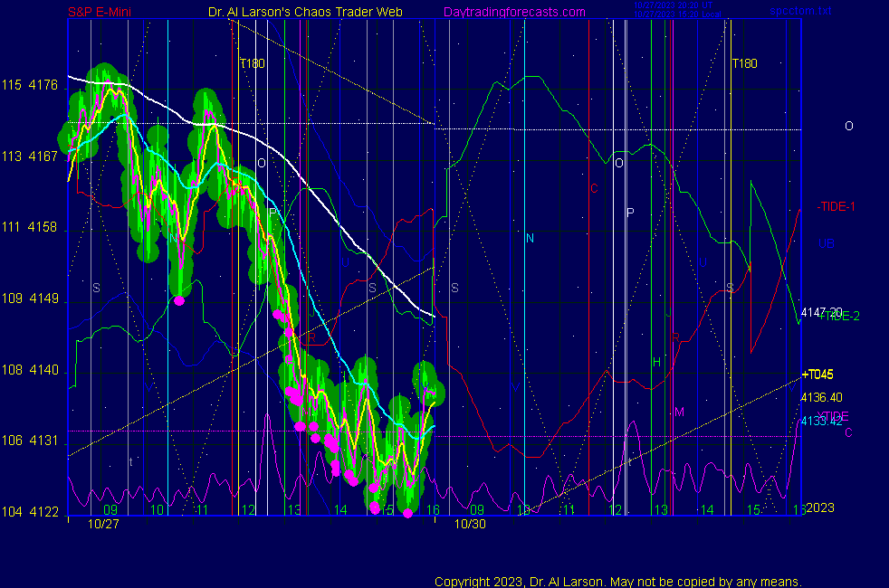
Task: Click the 14 hour label under 10/27 session
Action: (x=340, y=510)
